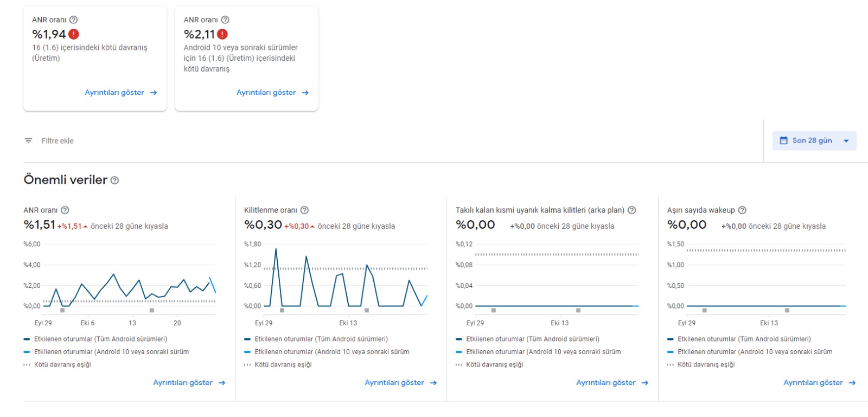Image resolution: width=868 pixels, height=417 pixels.
Task: Click the %1,94 value in first card
Action: 49,34
